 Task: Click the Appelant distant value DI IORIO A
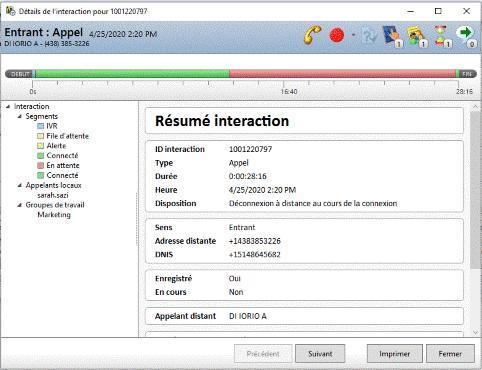point(248,316)
